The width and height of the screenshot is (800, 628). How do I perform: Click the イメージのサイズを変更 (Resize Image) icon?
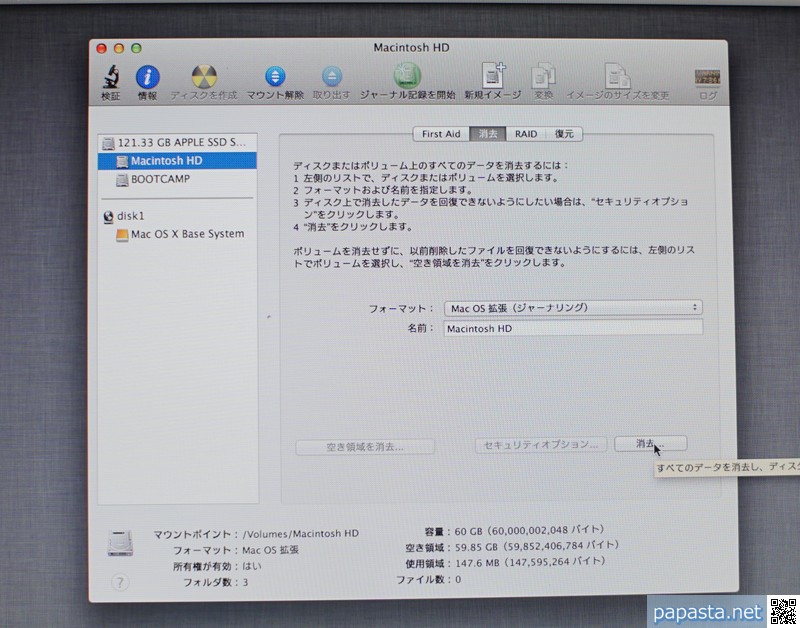[617, 78]
